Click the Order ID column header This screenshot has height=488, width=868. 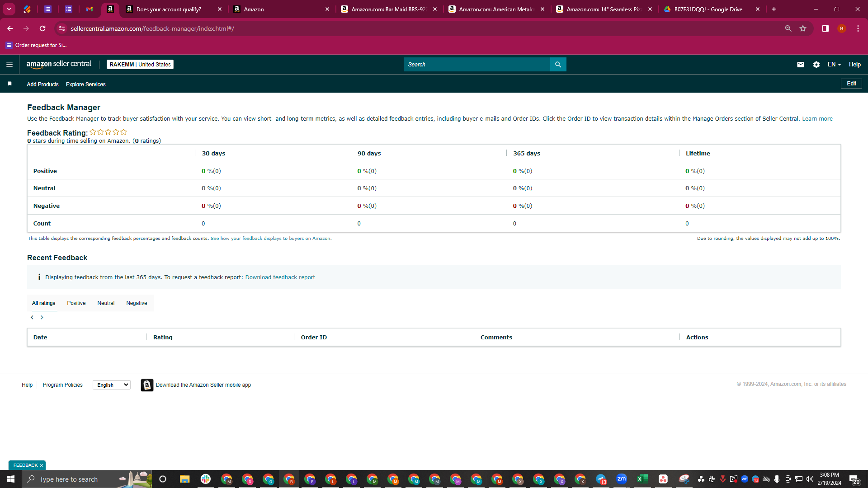pos(314,338)
